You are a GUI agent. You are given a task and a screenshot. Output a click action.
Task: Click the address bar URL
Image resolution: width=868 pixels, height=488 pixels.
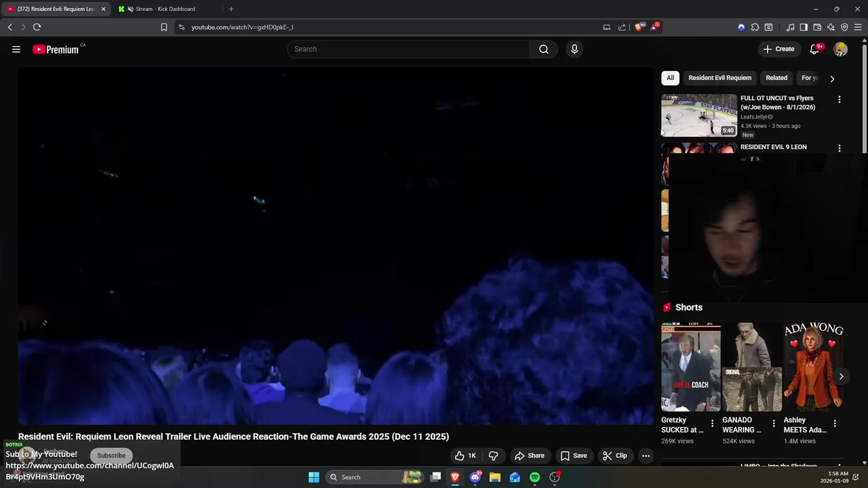click(x=242, y=27)
